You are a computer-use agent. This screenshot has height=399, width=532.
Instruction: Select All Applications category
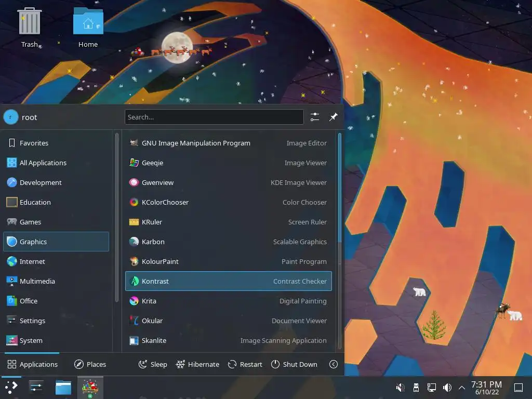(56, 163)
